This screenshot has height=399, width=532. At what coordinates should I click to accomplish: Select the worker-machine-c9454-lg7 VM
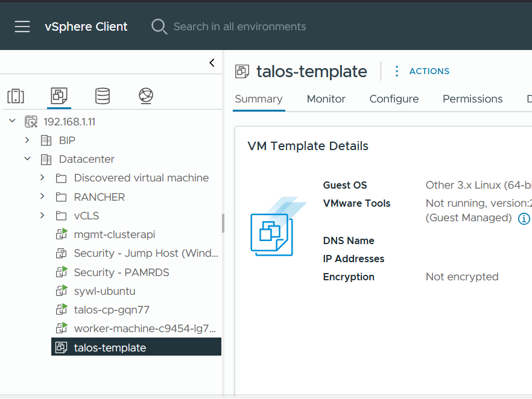point(145,328)
